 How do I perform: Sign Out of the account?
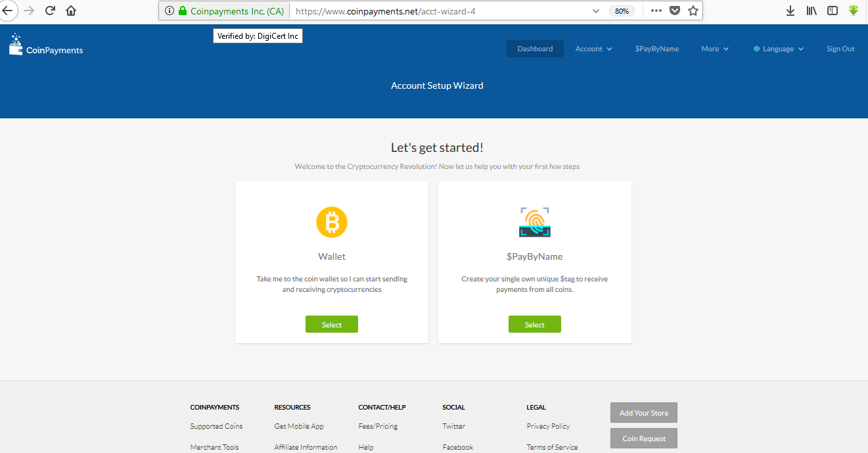click(840, 49)
